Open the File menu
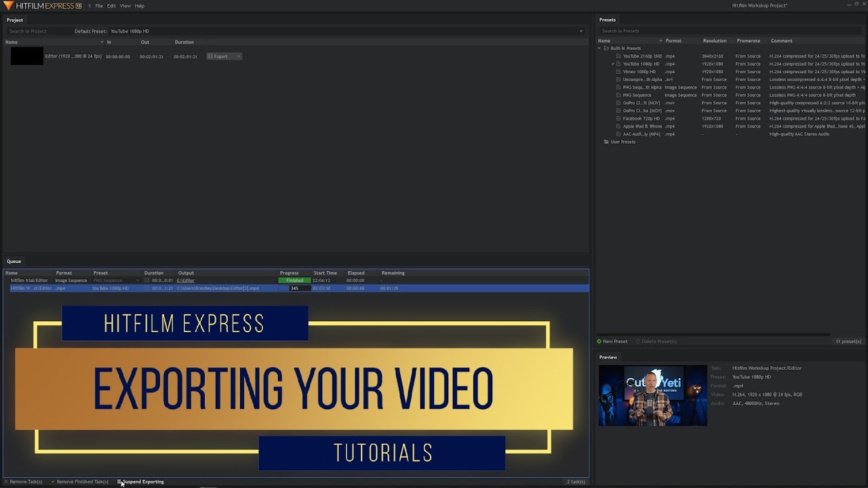 pos(99,5)
